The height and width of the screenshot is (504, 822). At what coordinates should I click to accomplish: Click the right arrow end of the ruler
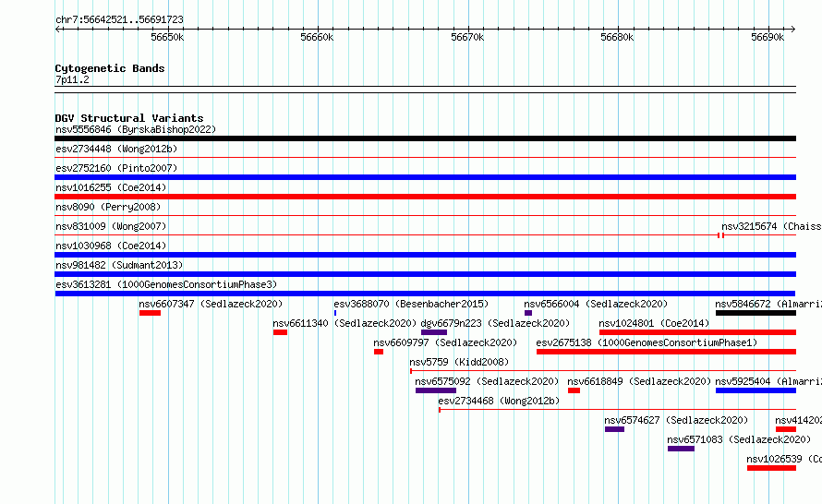[x=793, y=29]
